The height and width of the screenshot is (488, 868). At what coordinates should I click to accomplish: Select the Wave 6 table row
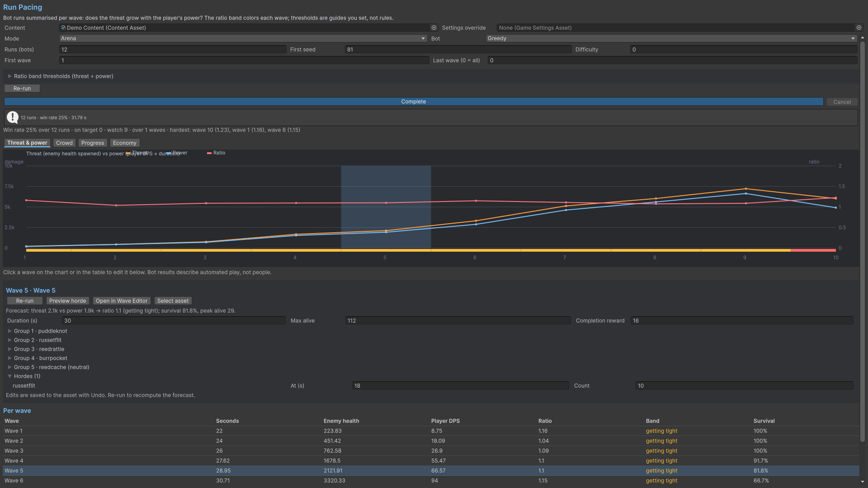pos(431,481)
